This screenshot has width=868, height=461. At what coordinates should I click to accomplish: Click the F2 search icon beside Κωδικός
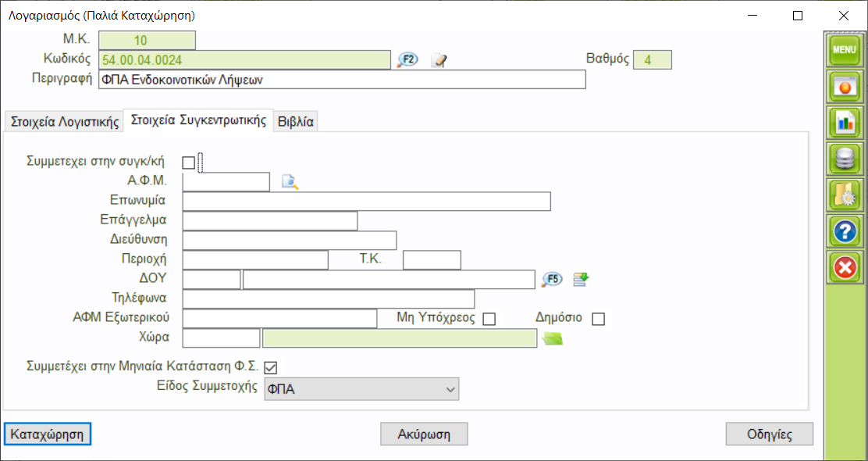point(408,60)
